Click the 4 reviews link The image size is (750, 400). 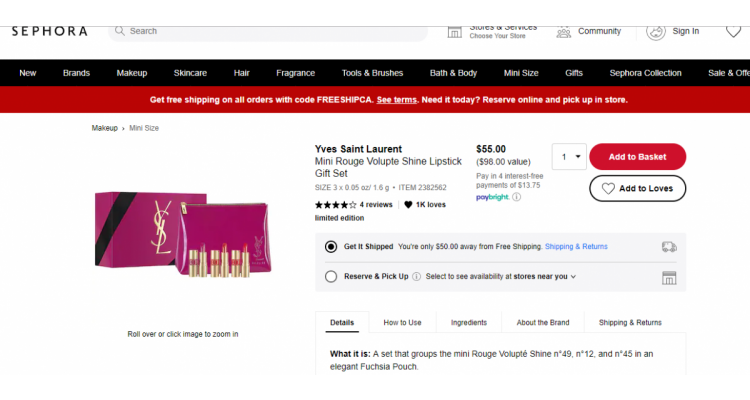point(376,205)
